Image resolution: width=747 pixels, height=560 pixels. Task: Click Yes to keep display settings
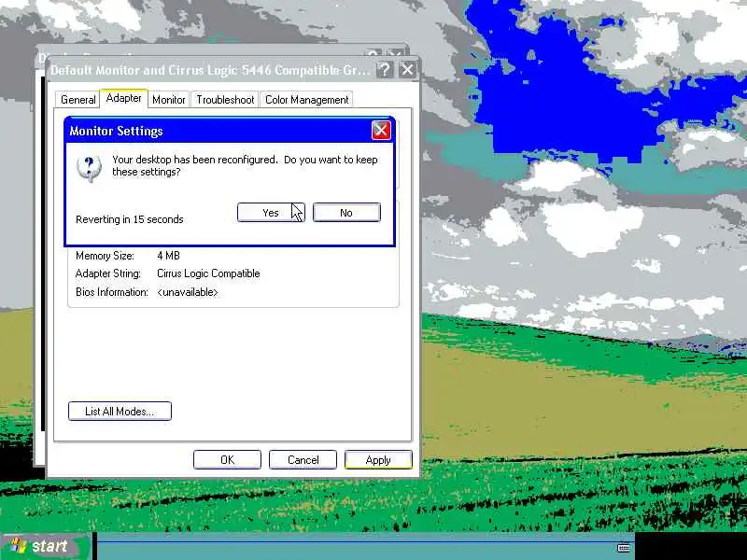coord(271,213)
